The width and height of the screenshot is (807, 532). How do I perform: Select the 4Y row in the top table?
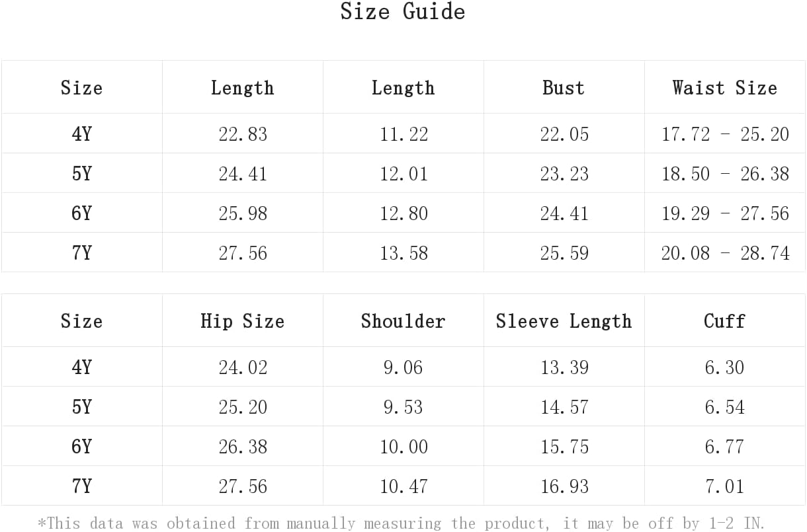(x=403, y=134)
